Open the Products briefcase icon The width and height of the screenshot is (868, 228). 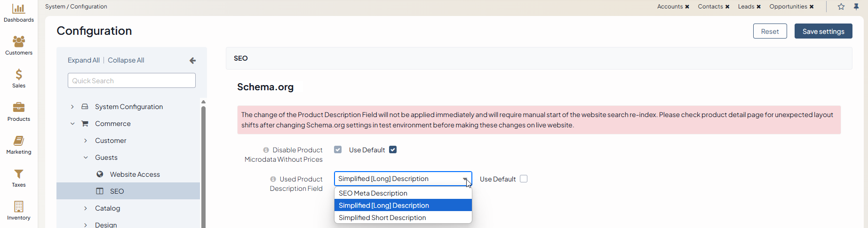click(19, 108)
